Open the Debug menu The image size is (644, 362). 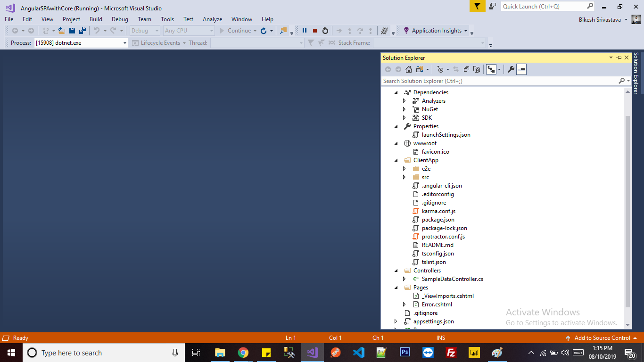point(119,19)
